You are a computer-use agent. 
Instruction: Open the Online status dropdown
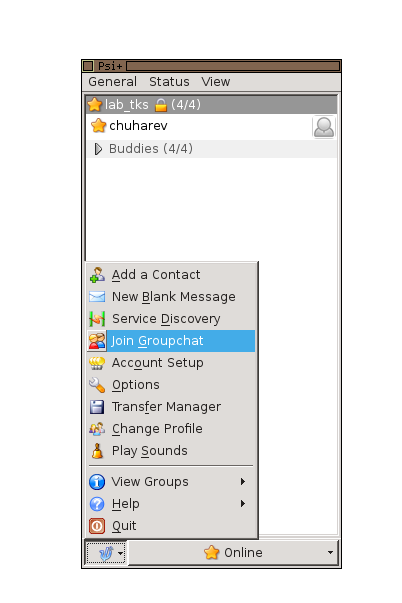pos(233,553)
